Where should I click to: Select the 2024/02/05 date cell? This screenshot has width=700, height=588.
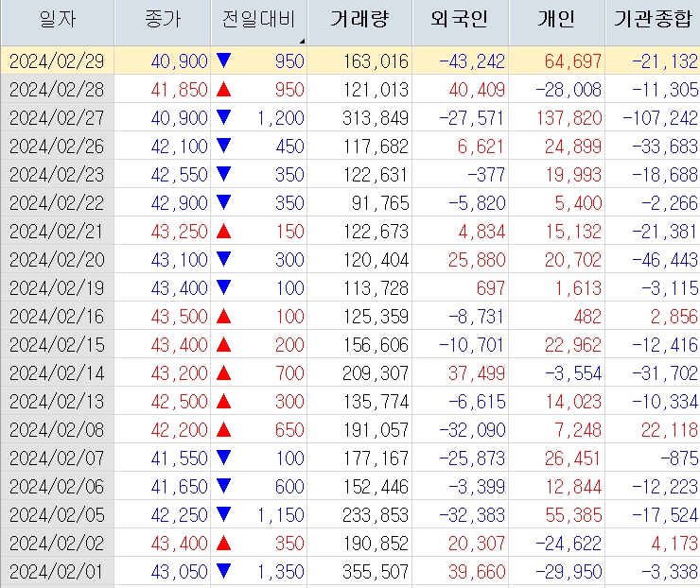tap(57, 515)
